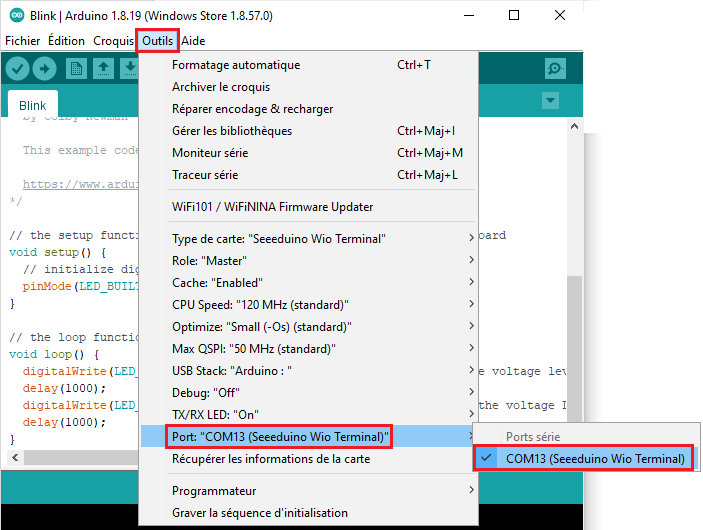This screenshot has width=703, height=530.
Task: Choose Archiver le croquis
Action: coord(308,87)
